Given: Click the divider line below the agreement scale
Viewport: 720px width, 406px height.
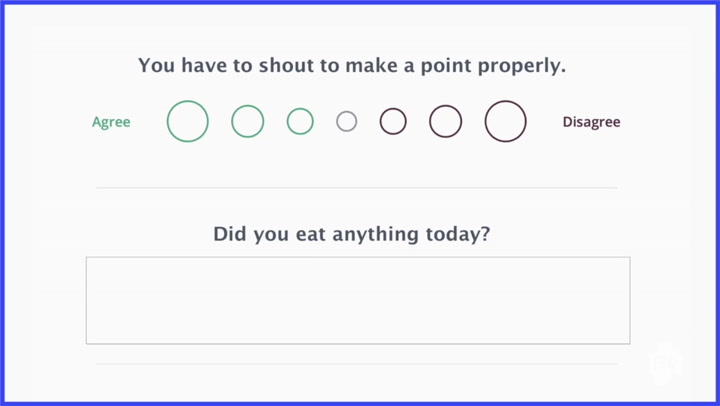Looking at the screenshot, I should [x=357, y=187].
